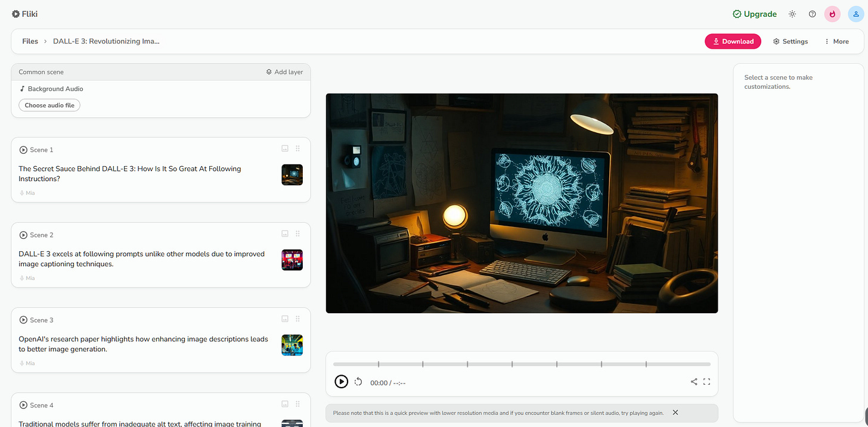Click the video preview image
This screenshot has width=868, height=427.
coord(522,203)
